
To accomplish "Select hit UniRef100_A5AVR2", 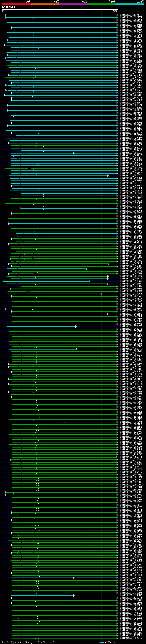I will click(x=131, y=53).
